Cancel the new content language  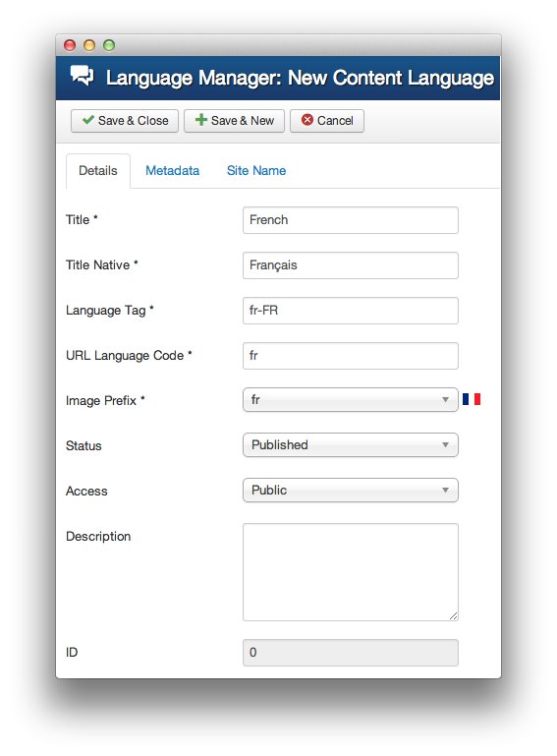(x=327, y=121)
